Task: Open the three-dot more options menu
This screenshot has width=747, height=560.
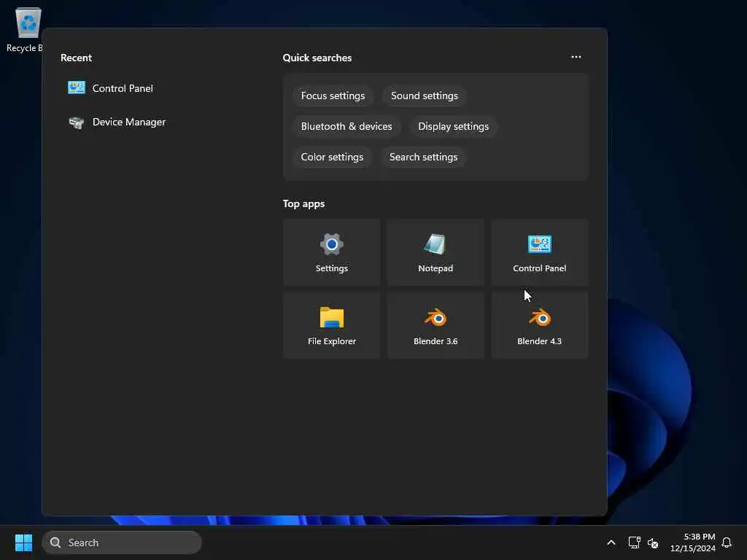Action: pos(576,57)
